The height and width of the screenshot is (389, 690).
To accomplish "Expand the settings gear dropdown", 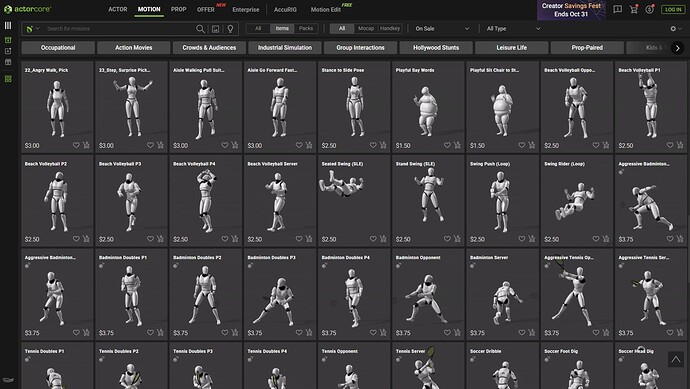I will pos(676,29).
